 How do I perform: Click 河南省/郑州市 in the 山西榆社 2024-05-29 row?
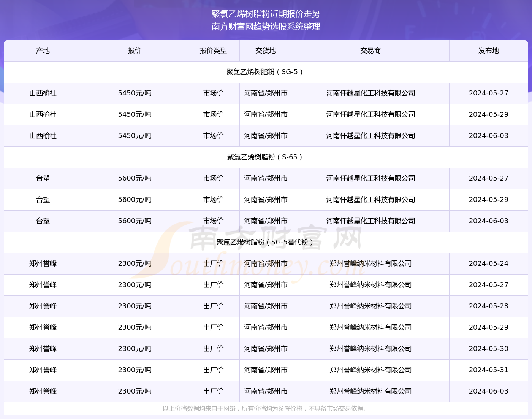click(x=266, y=114)
